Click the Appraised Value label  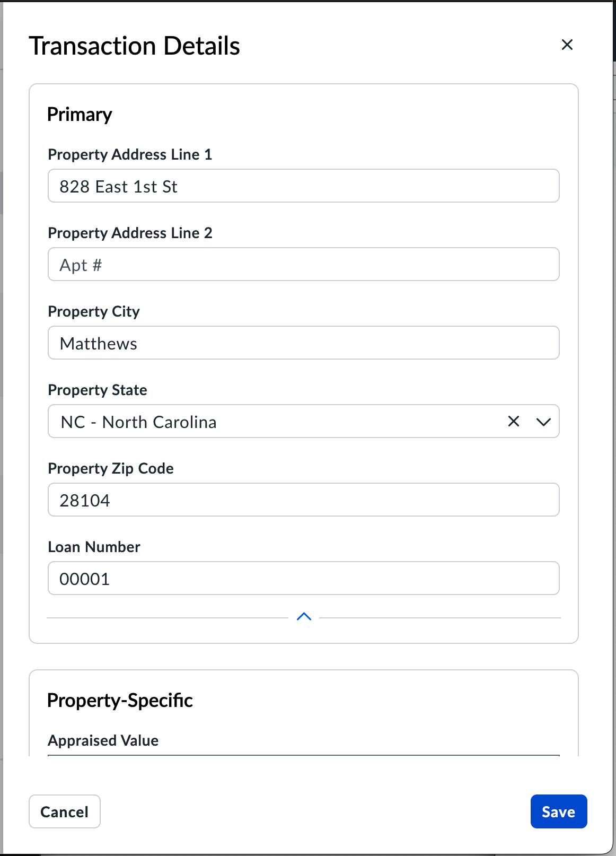tap(103, 740)
